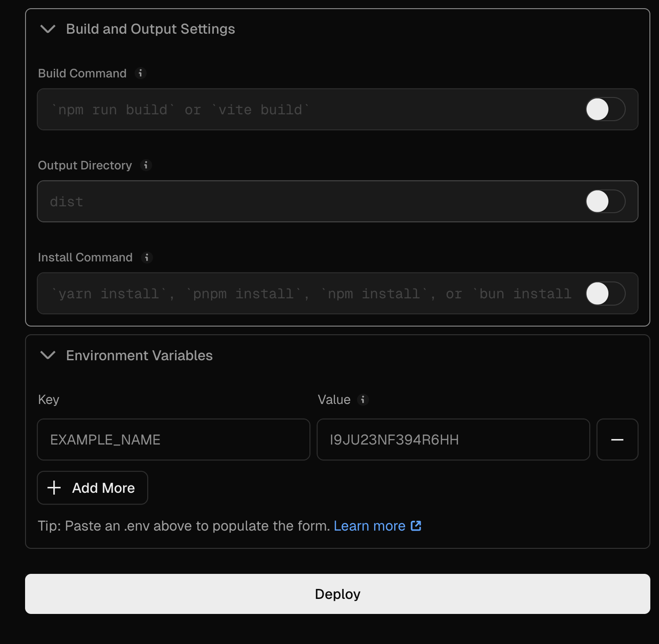Click the external link icon beside Learn more

[416, 526]
